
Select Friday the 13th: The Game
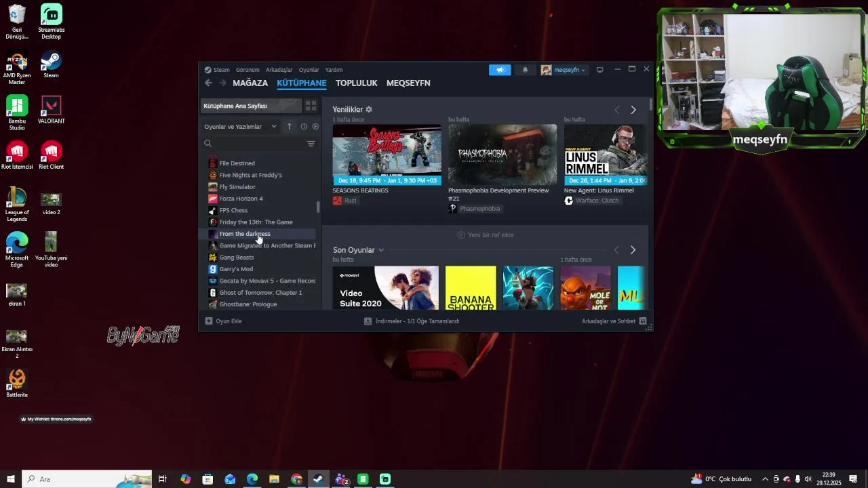[261, 222]
